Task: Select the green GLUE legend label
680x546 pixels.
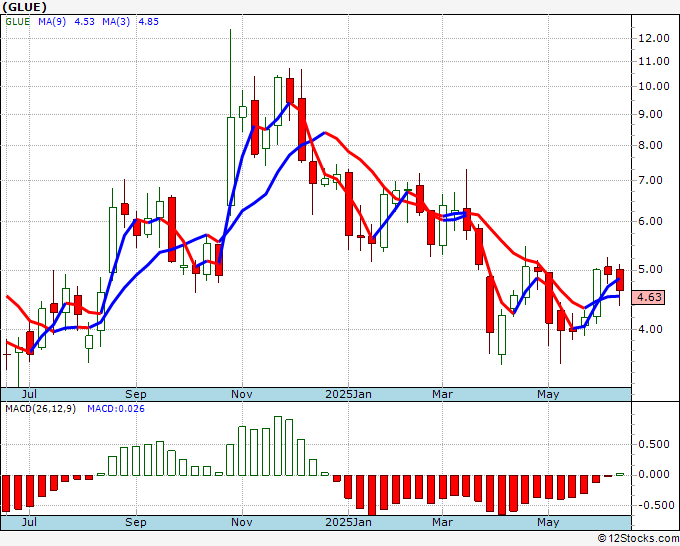Action: coord(18,22)
